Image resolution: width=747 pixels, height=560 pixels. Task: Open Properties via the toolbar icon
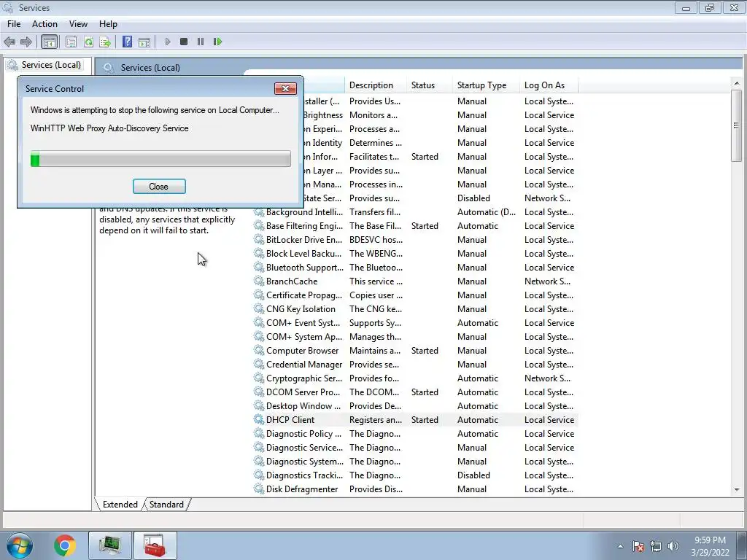(x=71, y=42)
